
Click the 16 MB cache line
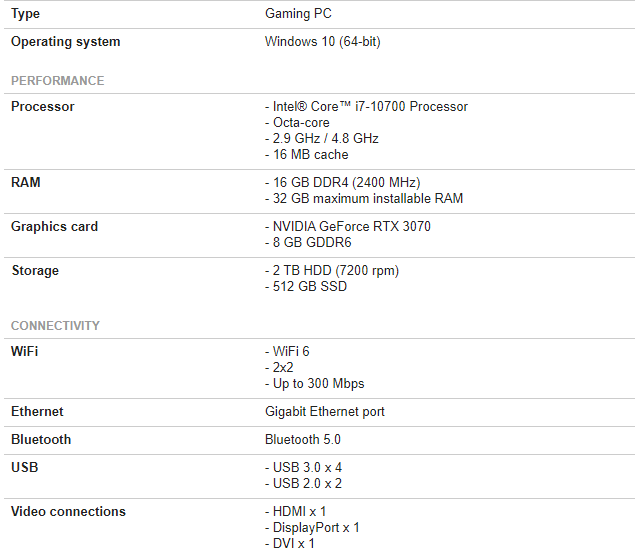point(307,154)
